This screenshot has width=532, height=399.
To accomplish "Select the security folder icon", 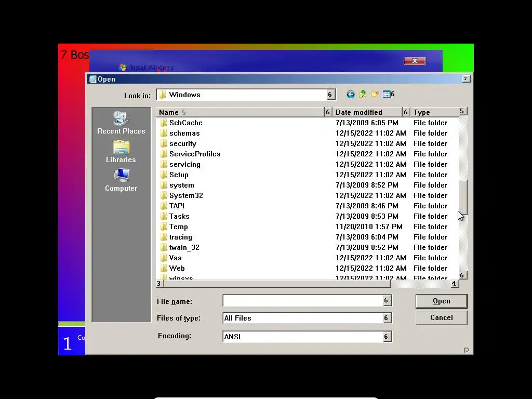I will tap(164, 143).
